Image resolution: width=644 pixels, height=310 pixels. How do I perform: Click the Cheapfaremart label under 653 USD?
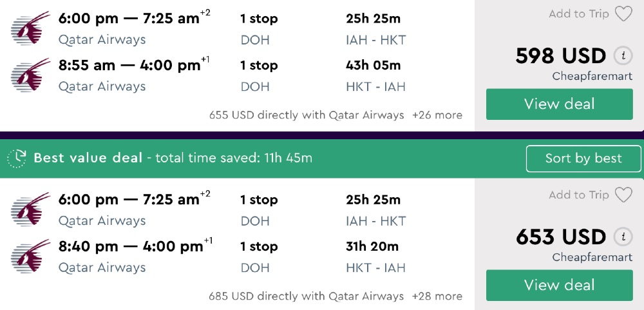point(592,258)
